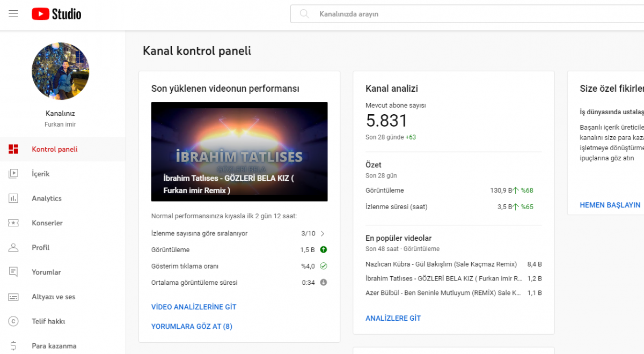Click the Furkan imir channel name
Image resolution: width=644 pixels, height=354 pixels.
tap(60, 124)
